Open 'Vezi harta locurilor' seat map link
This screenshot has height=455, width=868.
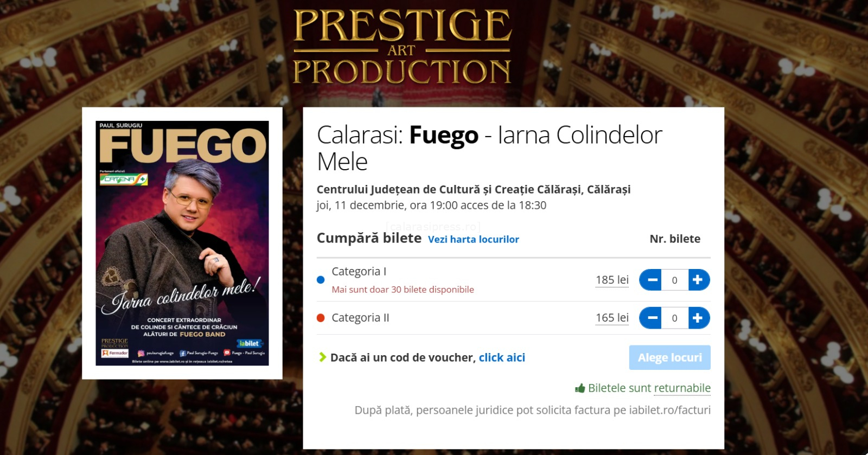click(474, 239)
